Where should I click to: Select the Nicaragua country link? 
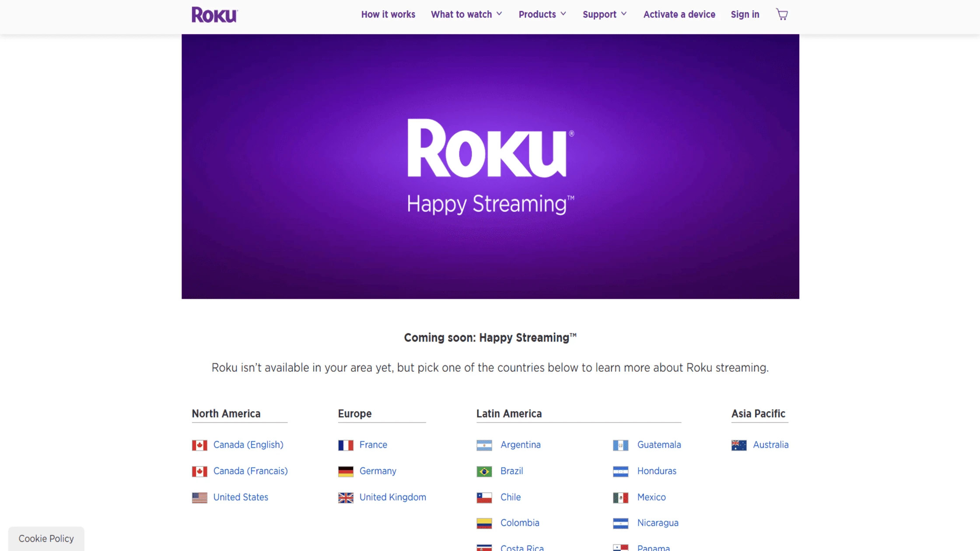pyautogui.click(x=658, y=523)
